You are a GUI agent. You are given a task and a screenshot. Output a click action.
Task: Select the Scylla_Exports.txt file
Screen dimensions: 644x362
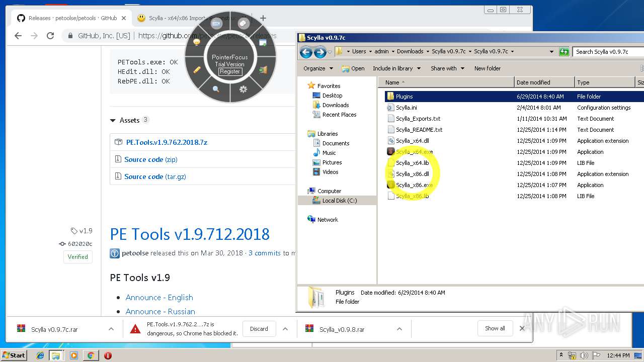click(418, 119)
